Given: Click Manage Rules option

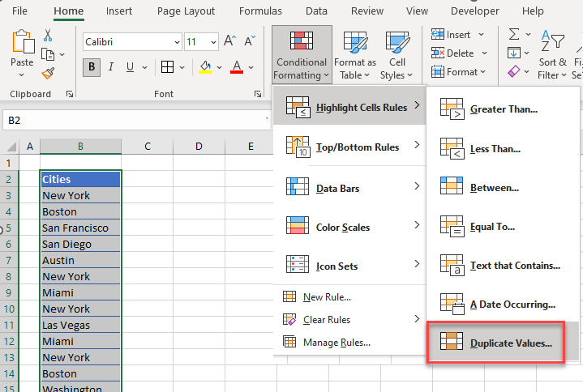Looking at the screenshot, I should coord(337,343).
